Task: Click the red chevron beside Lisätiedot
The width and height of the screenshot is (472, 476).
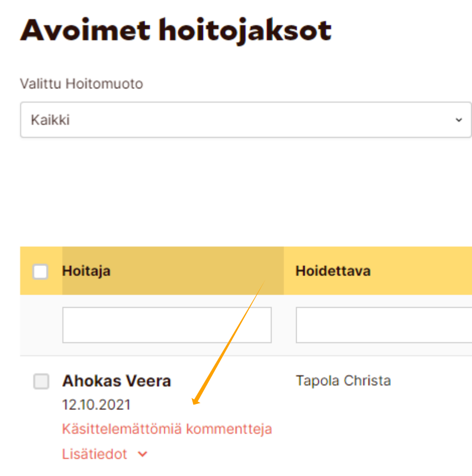Action: point(143,454)
